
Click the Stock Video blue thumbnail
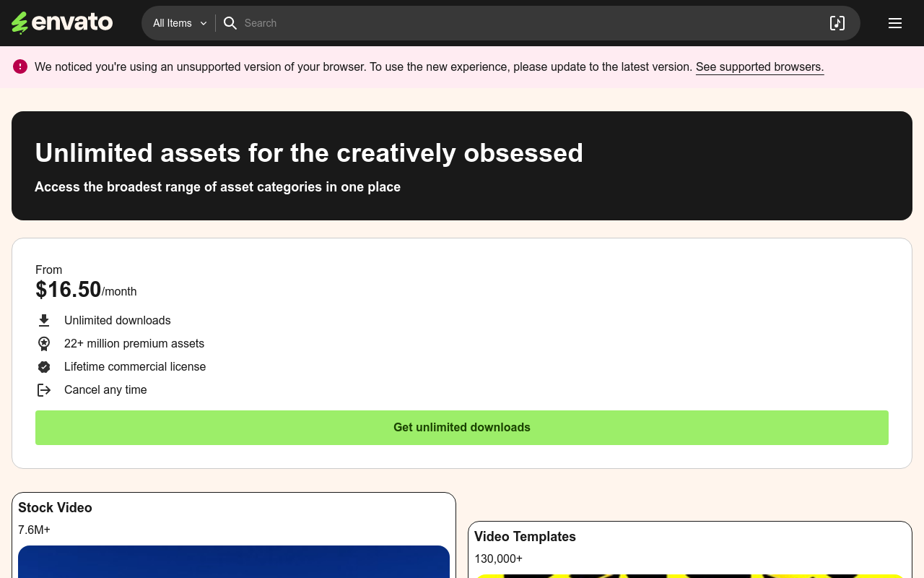coord(234,562)
